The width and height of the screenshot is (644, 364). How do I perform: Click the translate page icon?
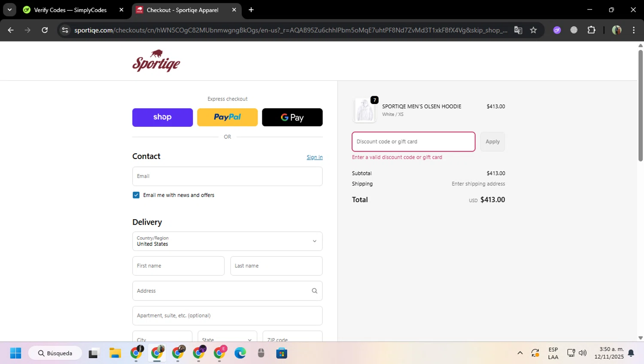[518, 30]
